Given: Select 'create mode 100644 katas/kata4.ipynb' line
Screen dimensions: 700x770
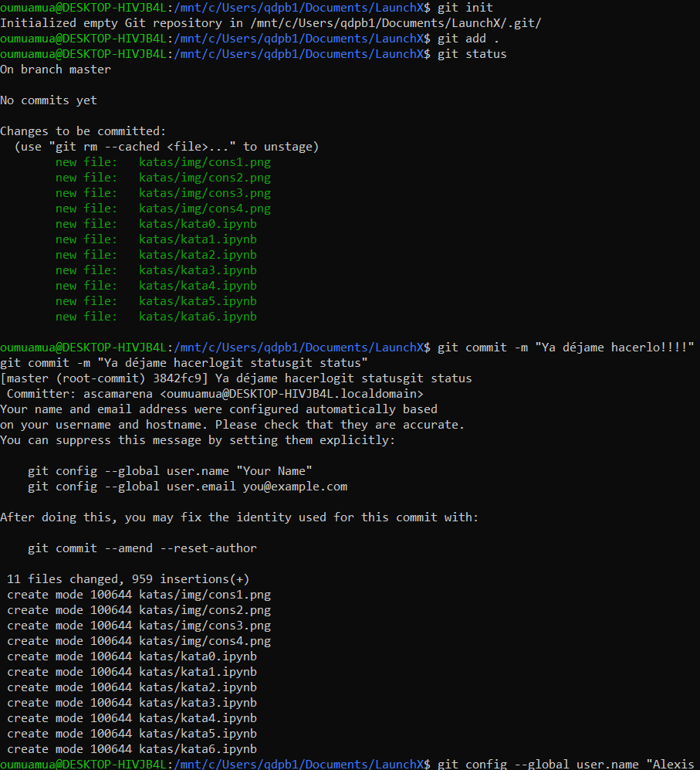Looking at the screenshot, I should [132, 718].
